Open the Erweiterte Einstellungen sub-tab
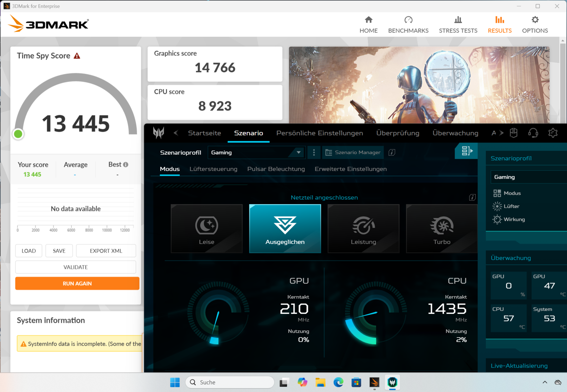 351,169
